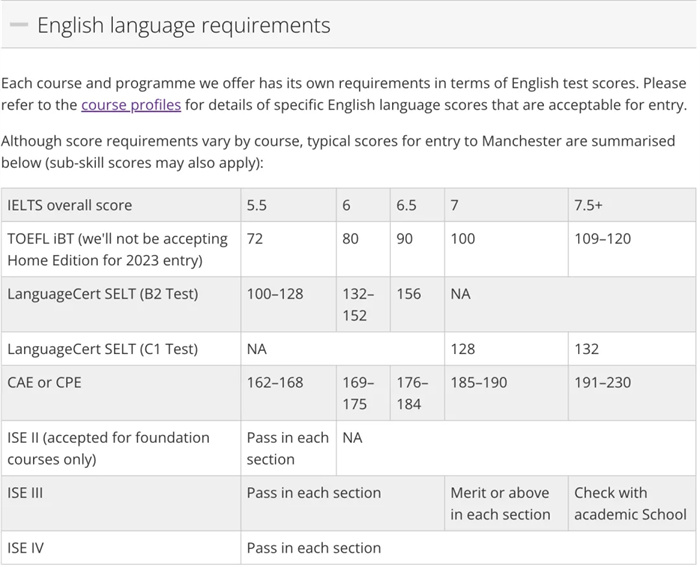
Task: Click the English language requirements heading
Action: click(184, 25)
